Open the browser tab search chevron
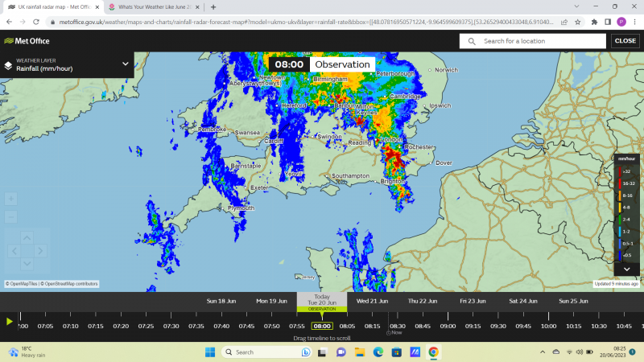Viewport: 644px width, 362px height. coord(576,6)
